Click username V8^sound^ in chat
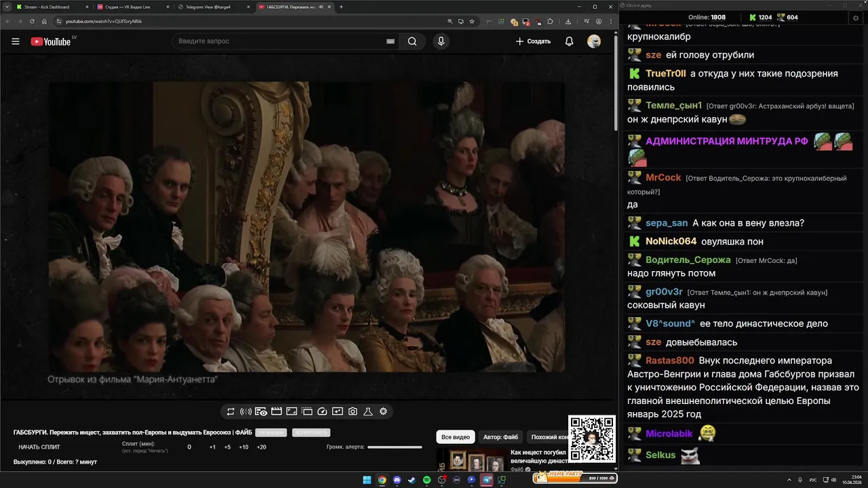The width and height of the screenshot is (868, 488). pos(671,323)
